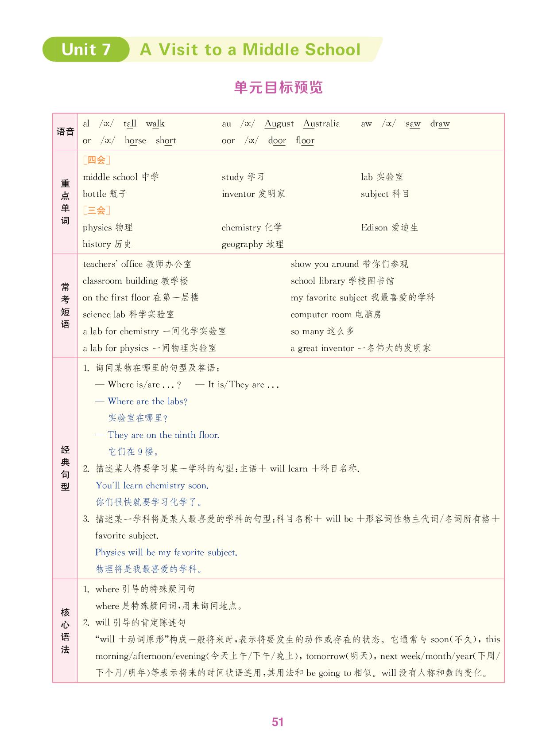
Task: Click the title A Visit to a Middle School
Action: [250, 50]
